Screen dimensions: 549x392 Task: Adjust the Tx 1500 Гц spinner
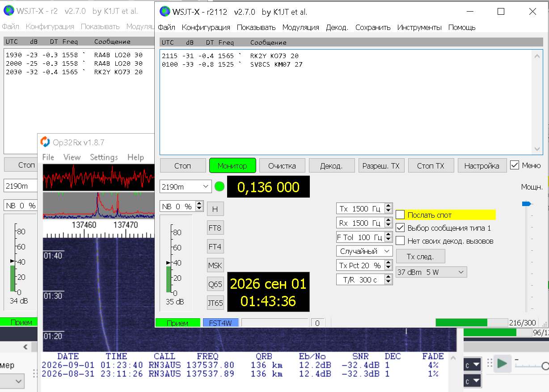364,209
